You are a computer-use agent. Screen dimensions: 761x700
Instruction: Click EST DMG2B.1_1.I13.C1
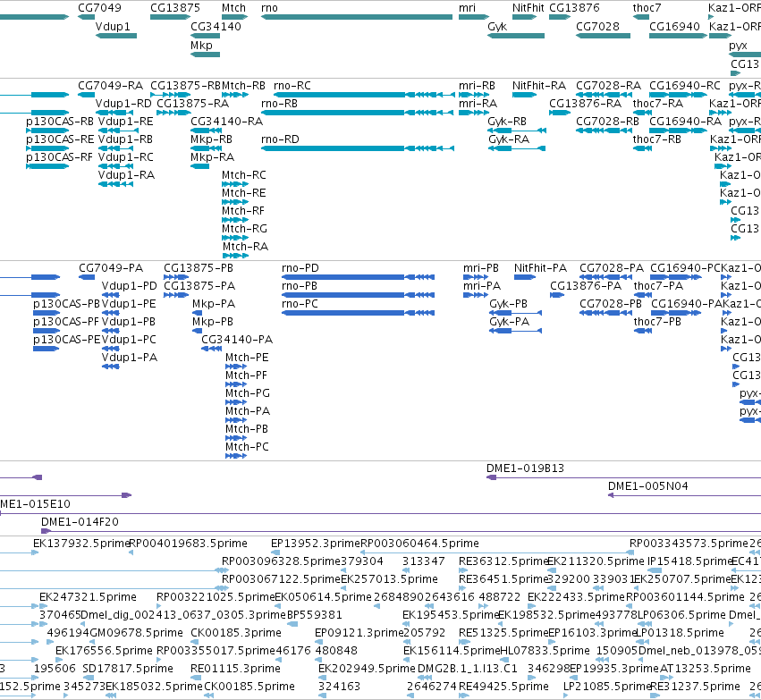(x=468, y=669)
